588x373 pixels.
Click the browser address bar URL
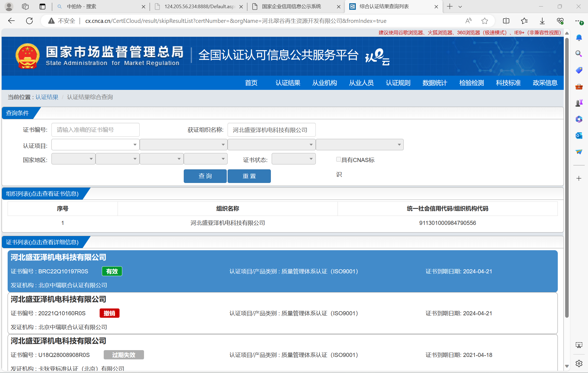(236, 21)
